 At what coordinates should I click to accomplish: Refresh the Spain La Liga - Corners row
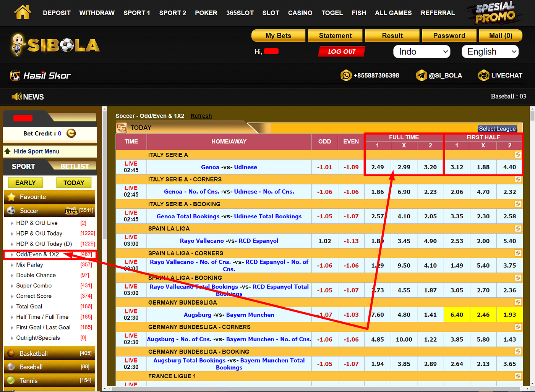point(518,253)
